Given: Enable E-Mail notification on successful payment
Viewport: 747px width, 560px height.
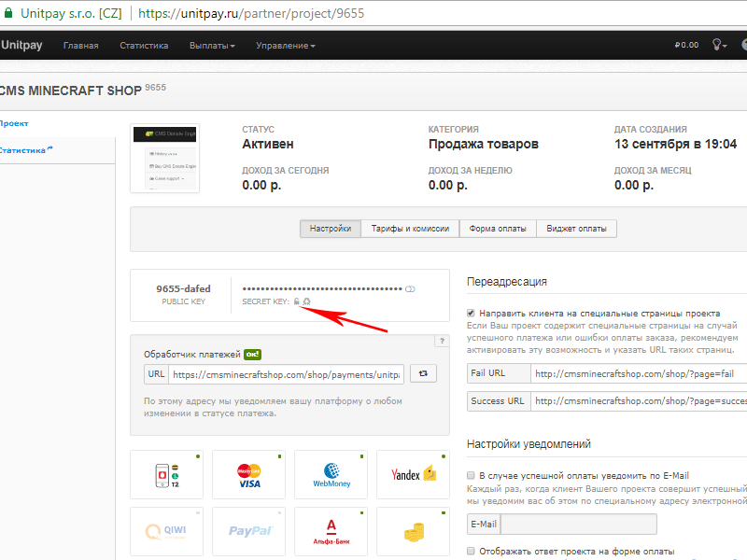Looking at the screenshot, I should [x=472, y=475].
